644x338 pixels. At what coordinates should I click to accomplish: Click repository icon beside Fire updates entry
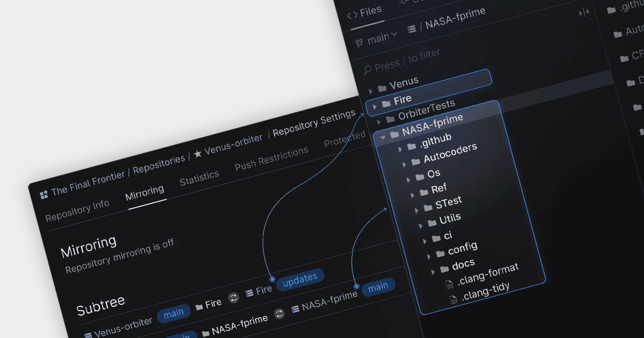pyautogui.click(x=250, y=293)
